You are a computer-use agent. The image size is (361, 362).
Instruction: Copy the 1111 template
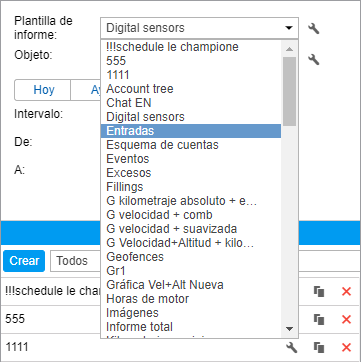319,348
